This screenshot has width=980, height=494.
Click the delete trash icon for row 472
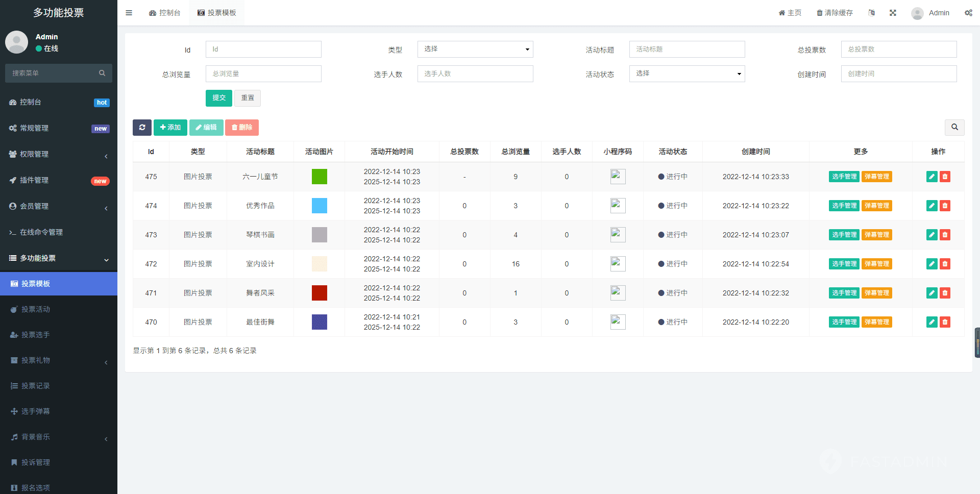pyautogui.click(x=945, y=264)
